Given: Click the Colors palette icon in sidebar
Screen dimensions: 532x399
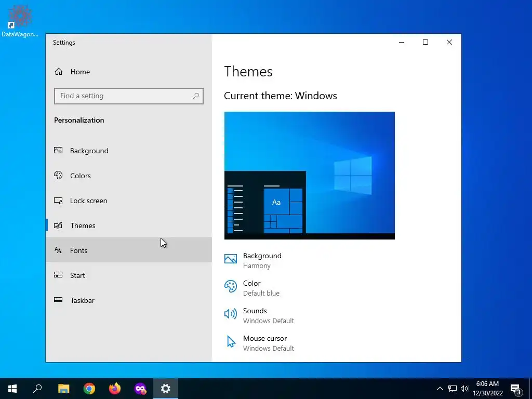Looking at the screenshot, I should tap(58, 176).
